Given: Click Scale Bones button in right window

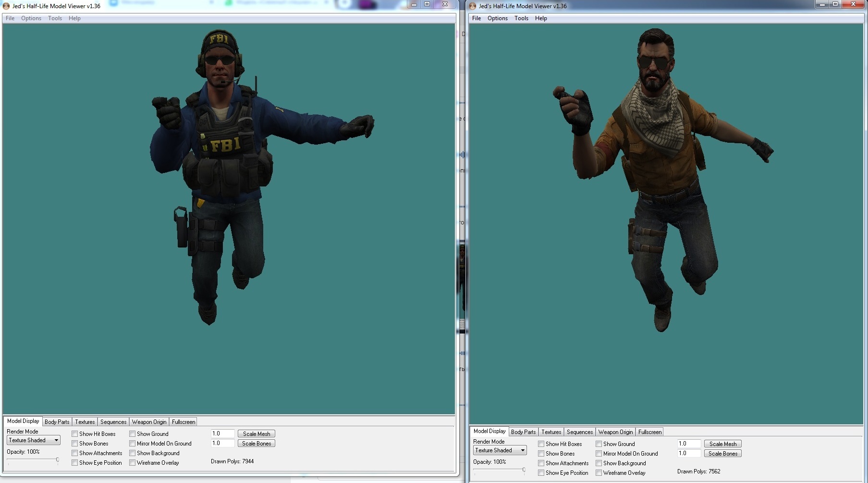Looking at the screenshot, I should 723,453.
